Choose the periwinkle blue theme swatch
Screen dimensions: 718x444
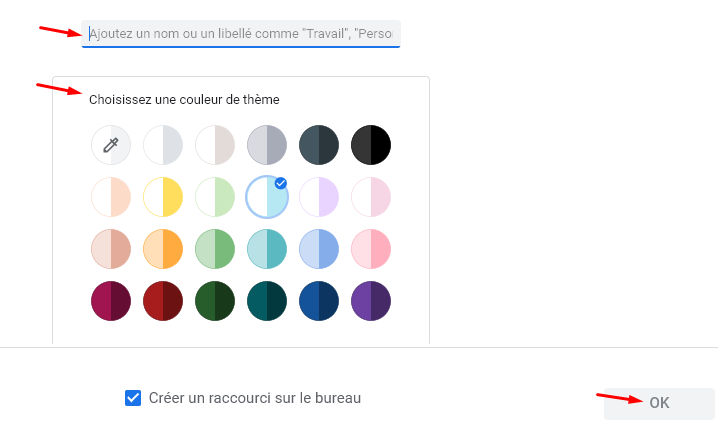tap(319, 249)
